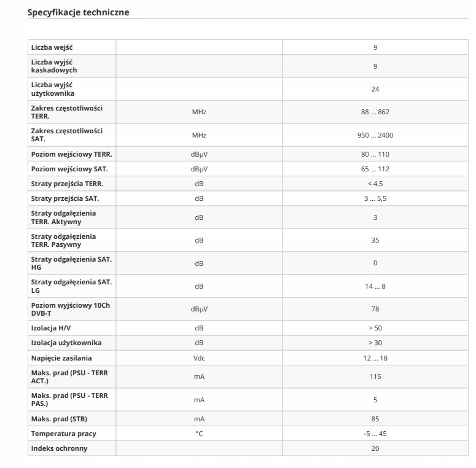The image size is (476, 468).
Task: Click 'Poziom wejściowy TERR.' row label
Action: click(71, 154)
